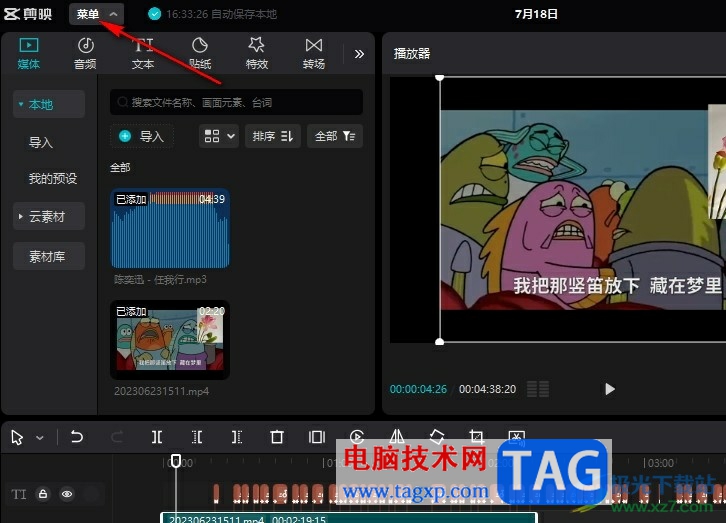The image size is (726, 523).
Task: Click the reverse playback toolbar icon
Action: [x=357, y=436]
